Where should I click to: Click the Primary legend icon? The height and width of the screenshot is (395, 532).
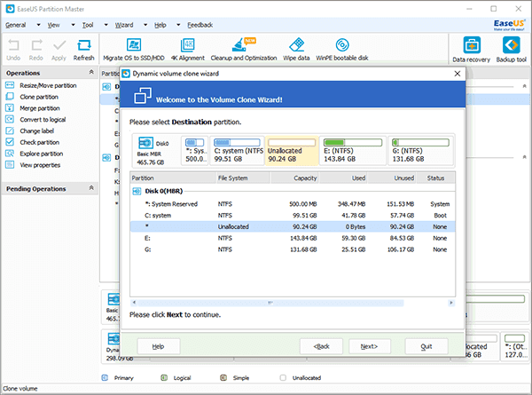pos(106,377)
